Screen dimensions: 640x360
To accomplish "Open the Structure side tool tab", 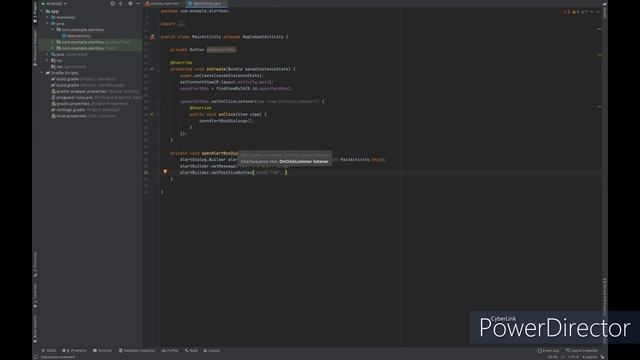I will click(36, 264).
